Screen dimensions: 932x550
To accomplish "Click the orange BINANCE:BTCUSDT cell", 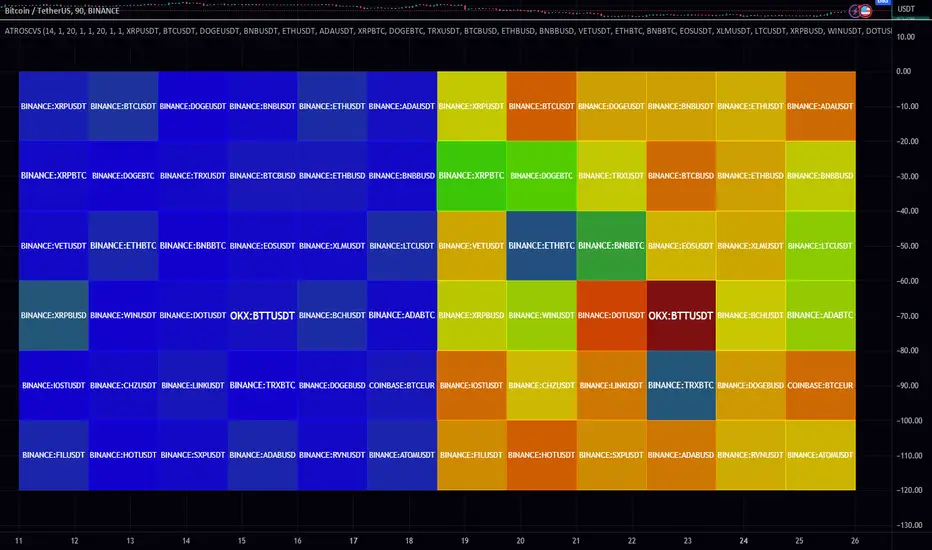I will [541, 106].
